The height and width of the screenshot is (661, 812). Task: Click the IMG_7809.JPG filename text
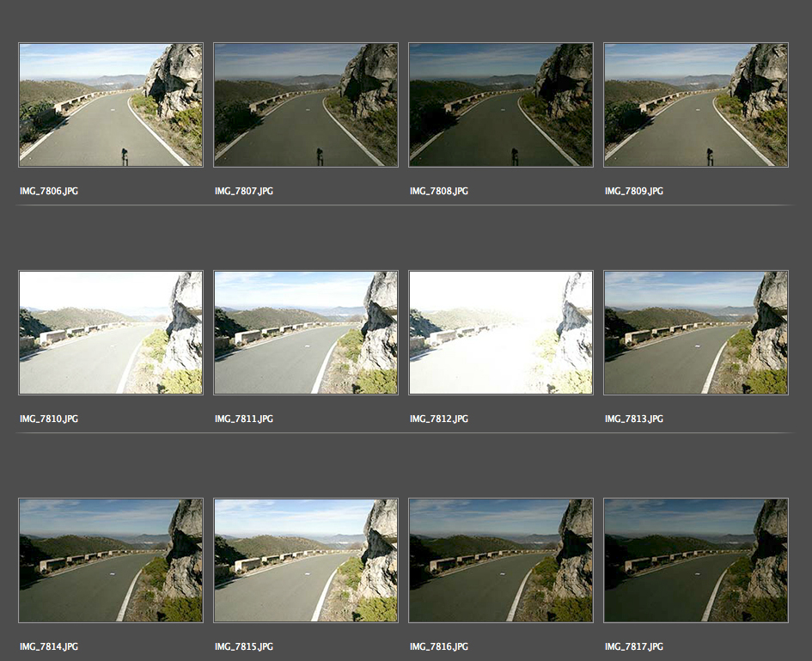point(634,191)
